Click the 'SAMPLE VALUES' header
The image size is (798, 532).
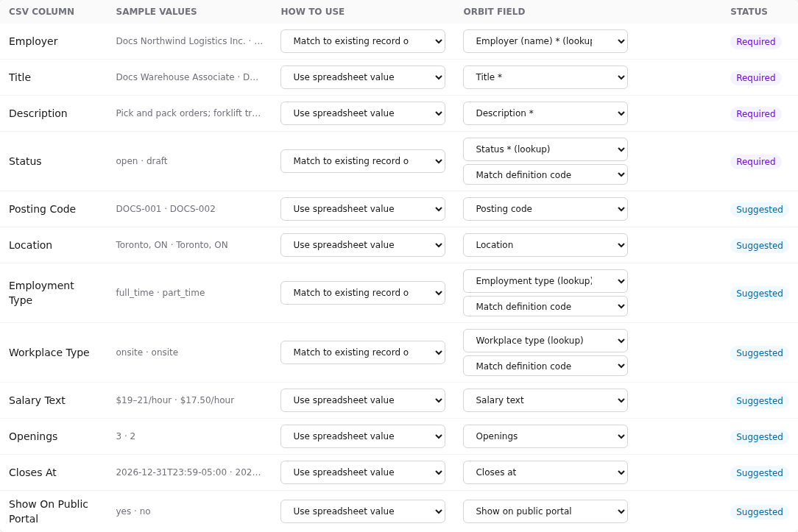tap(156, 12)
